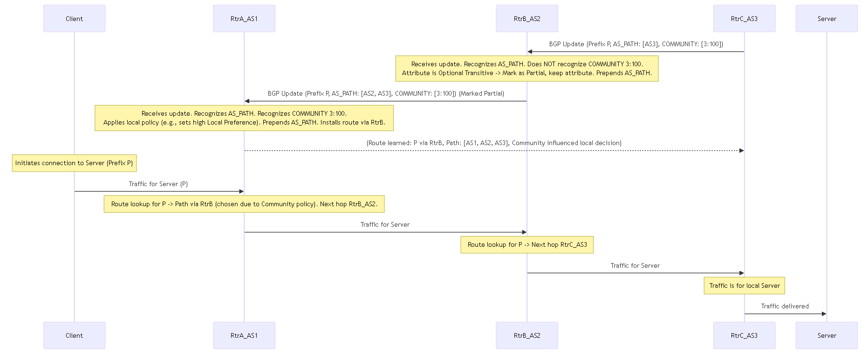Click the 'Traffic delivered' message label
Viewport: 868px width, 362px height.
tap(785, 306)
